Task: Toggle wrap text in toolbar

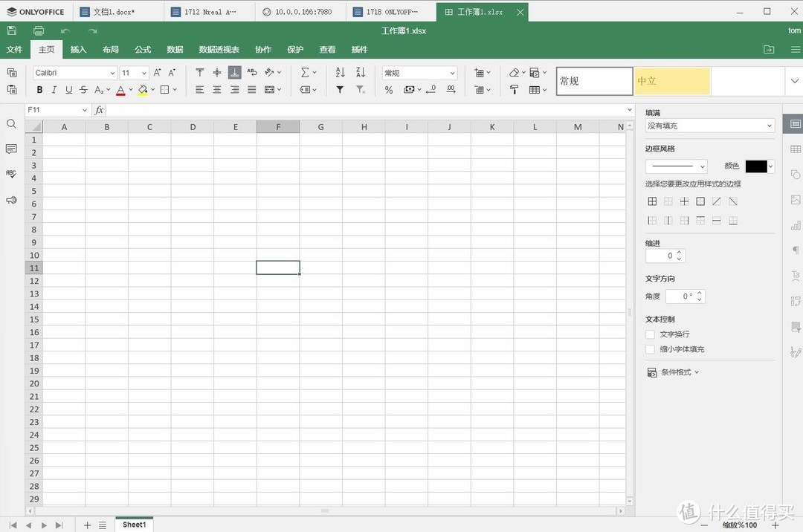Action: click(x=252, y=73)
